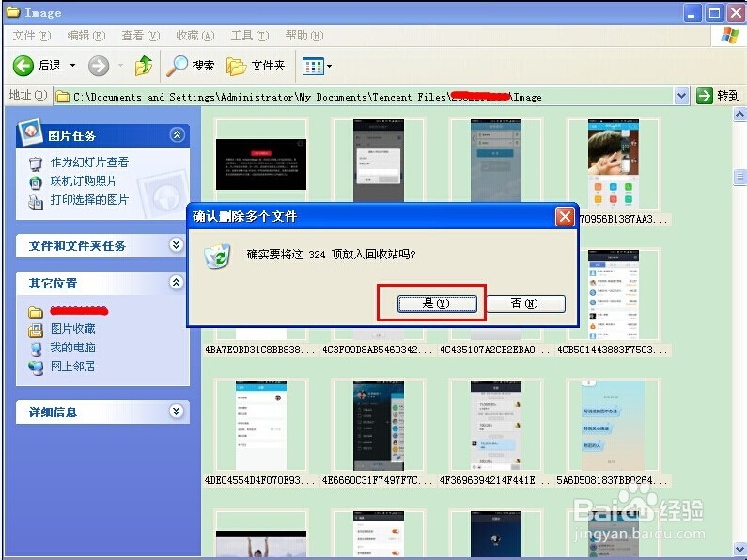Viewport: 747px width, 560px height.
Task: Select thumbnail with boy's photo
Action: coord(614,164)
